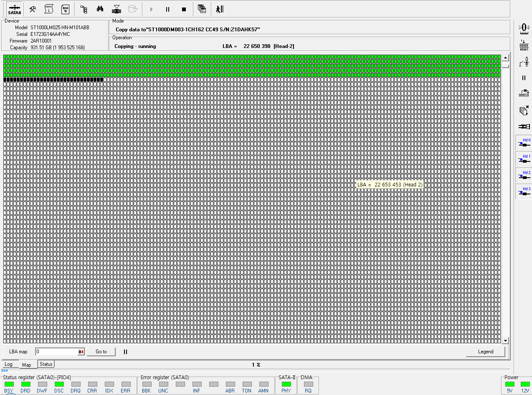
Task: Click the 5V power indicator
Action: click(509, 384)
